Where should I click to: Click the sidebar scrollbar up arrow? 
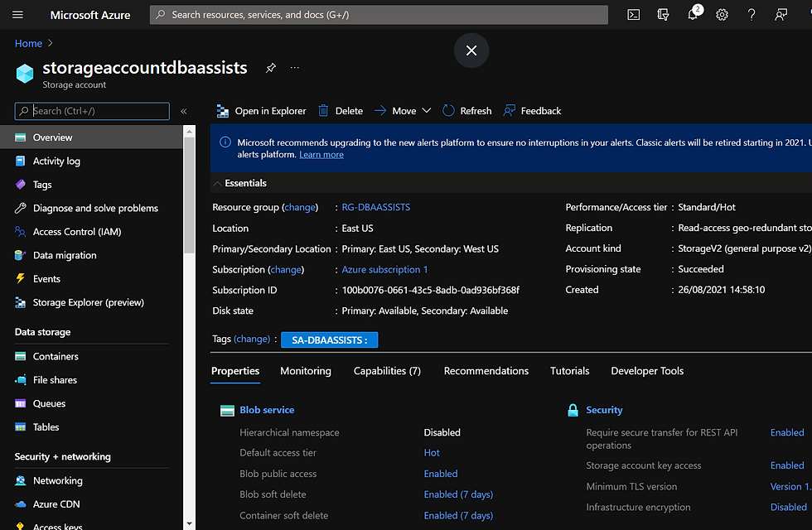pyautogui.click(x=189, y=132)
